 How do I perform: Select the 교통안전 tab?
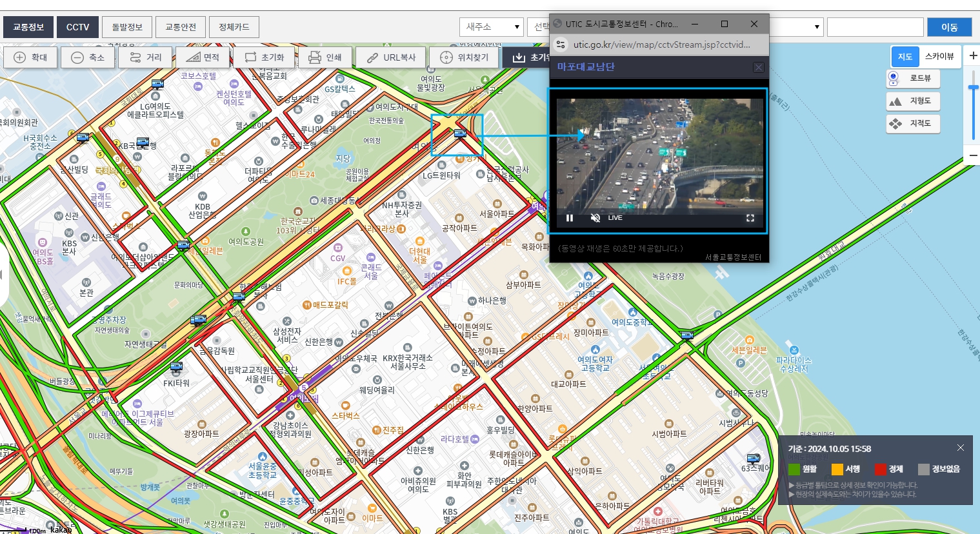click(181, 27)
